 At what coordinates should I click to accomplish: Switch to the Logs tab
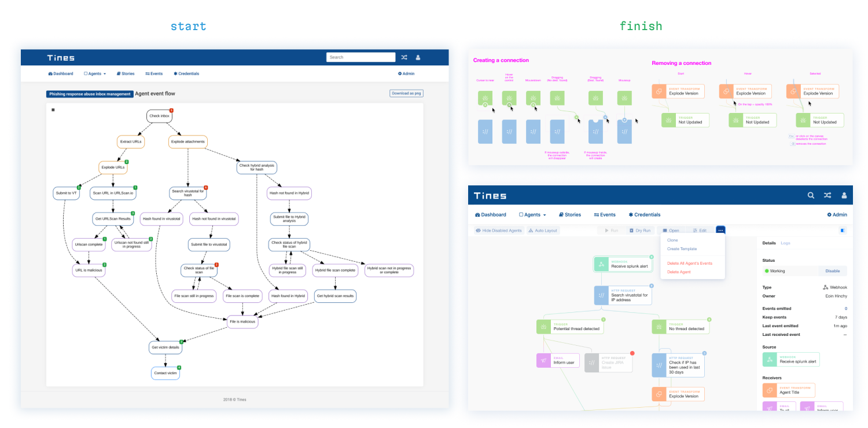(785, 243)
